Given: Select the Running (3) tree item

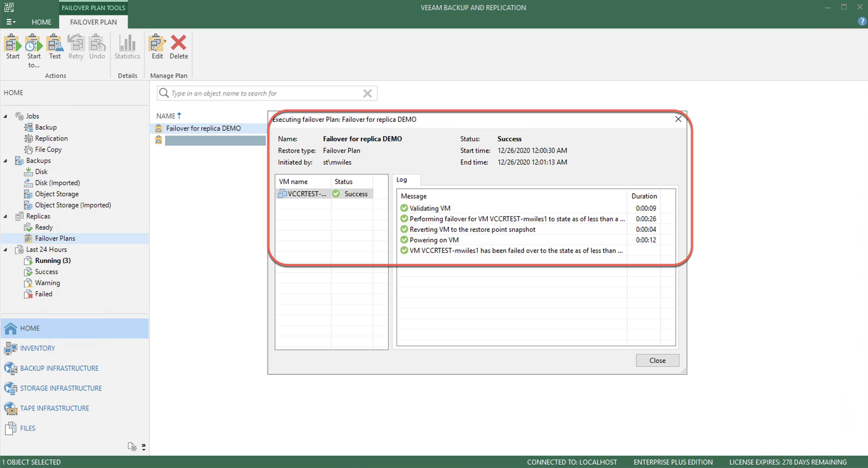Looking at the screenshot, I should coord(53,260).
